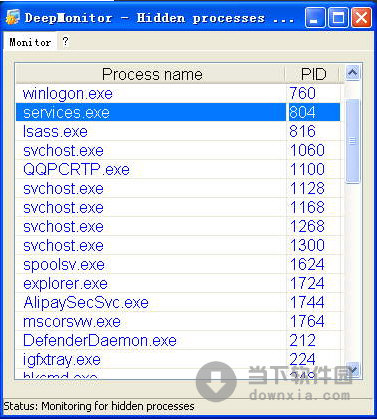Click the DeepMonitor app icon in title bar
The height and width of the screenshot is (419, 377).
pyautogui.click(x=13, y=17)
